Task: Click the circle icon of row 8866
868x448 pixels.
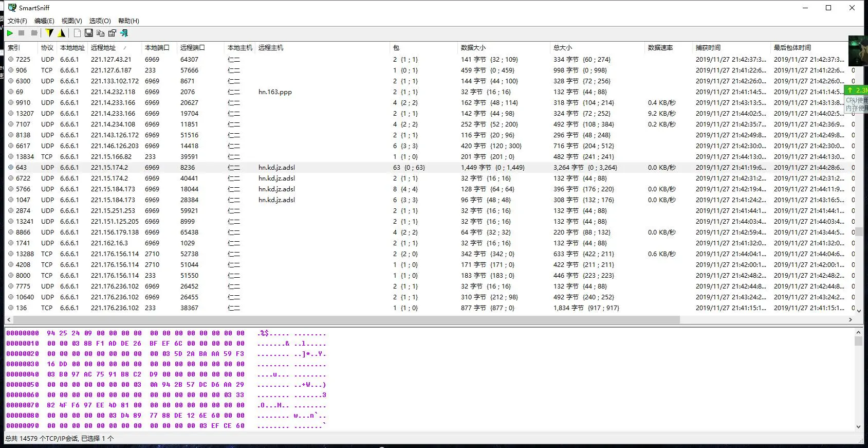Action: pyautogui.click(x=11, y=232)
